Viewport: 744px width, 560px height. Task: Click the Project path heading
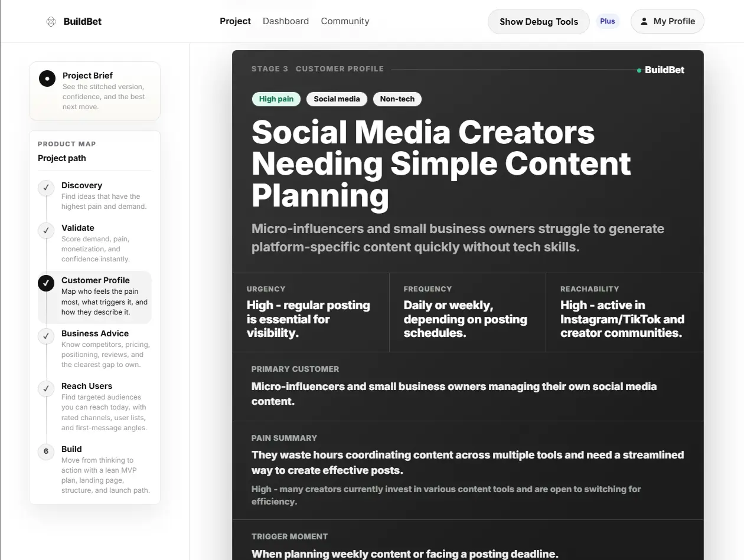coord(62,158)
